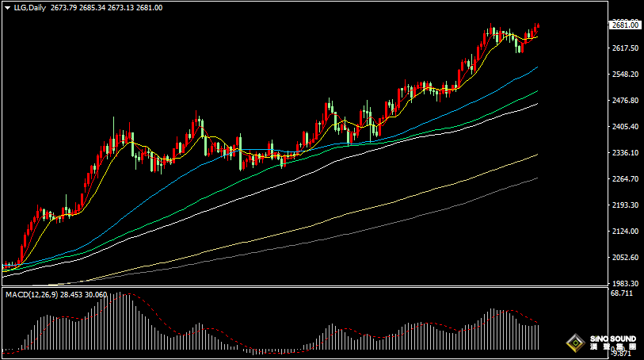Viewport: 644px width, 360px height.
Task: Click the 2052.60 price axis label
Action: tap(625, 258)
